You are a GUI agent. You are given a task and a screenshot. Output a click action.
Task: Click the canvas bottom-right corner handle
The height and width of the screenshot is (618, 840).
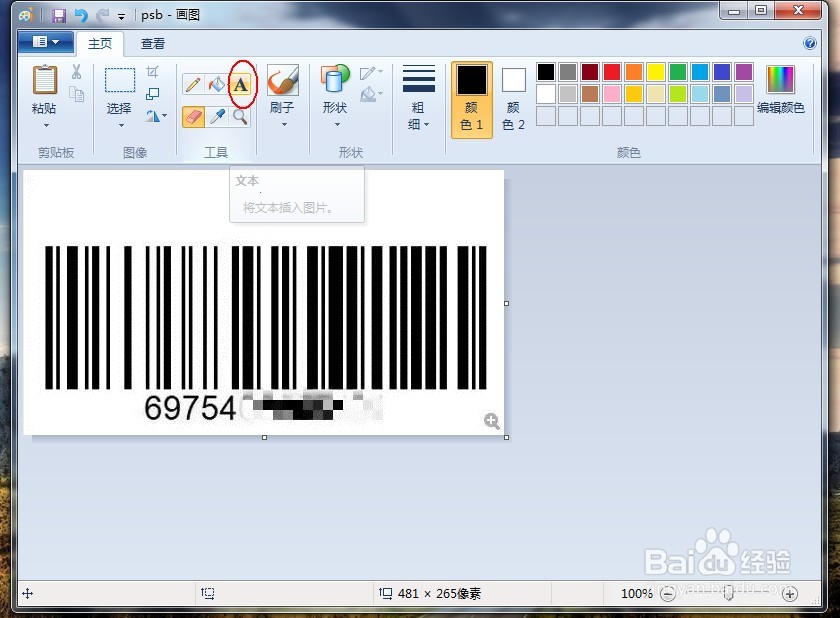point(507,438)
